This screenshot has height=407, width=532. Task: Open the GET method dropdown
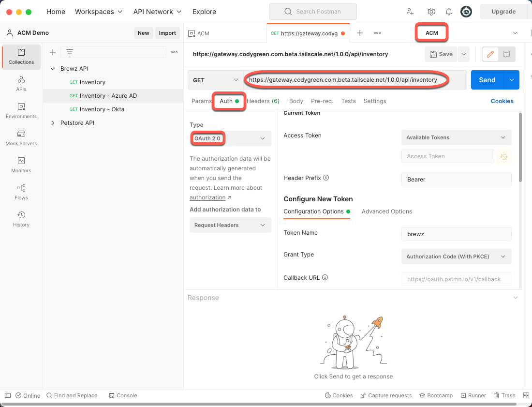pos(215,80)
